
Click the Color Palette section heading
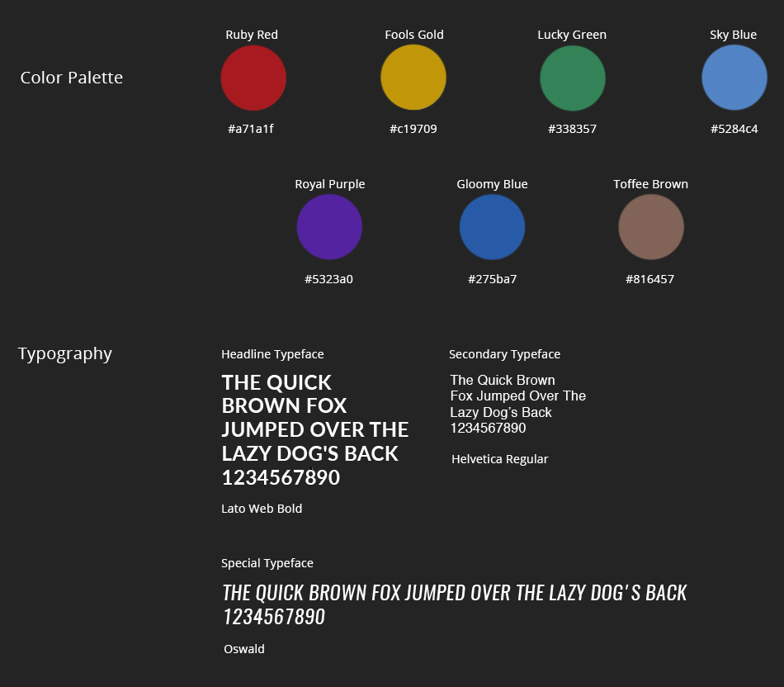72,78
